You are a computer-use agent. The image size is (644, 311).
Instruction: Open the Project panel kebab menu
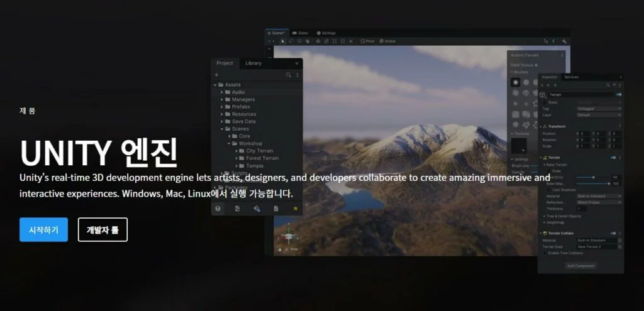coord(297,75)
